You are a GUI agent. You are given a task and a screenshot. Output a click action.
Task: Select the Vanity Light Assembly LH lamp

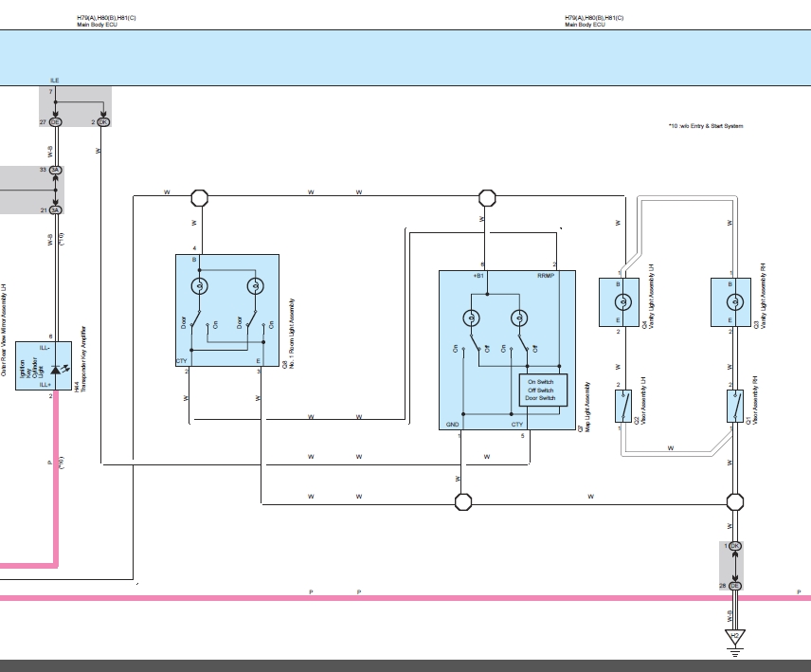click(621, 303)
